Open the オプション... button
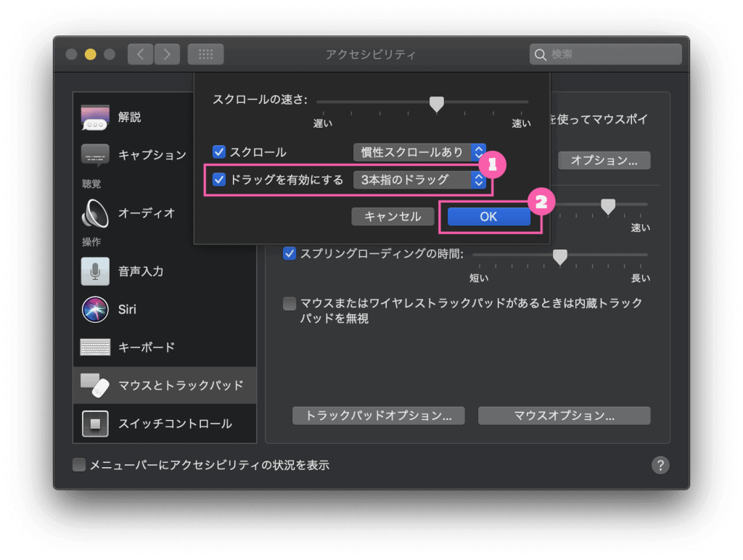 [604, 160]
